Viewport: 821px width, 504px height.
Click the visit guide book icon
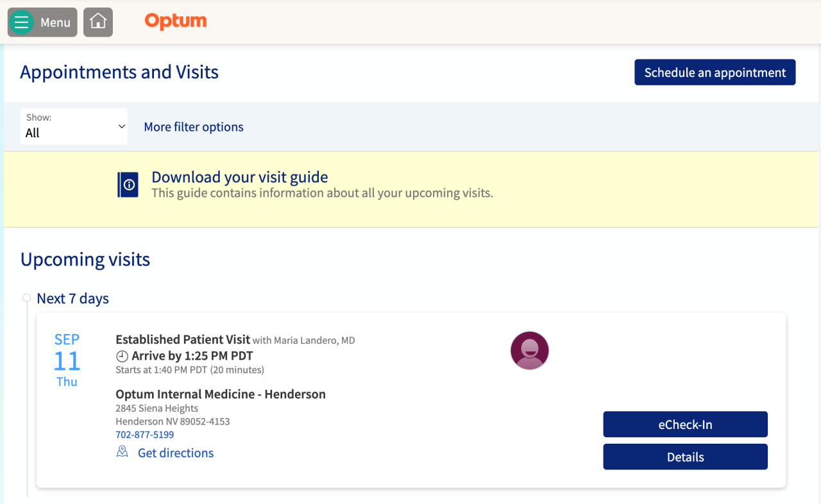[128, 185]
